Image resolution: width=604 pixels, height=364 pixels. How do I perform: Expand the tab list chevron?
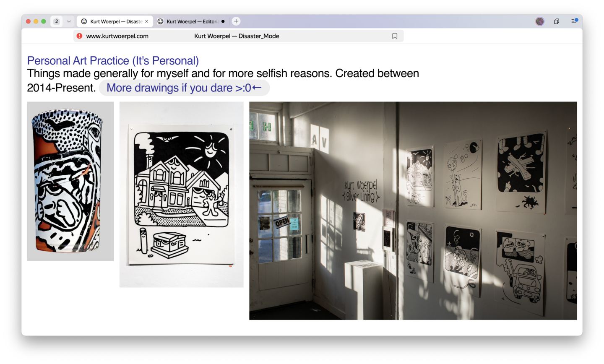[x=69, y=21]
